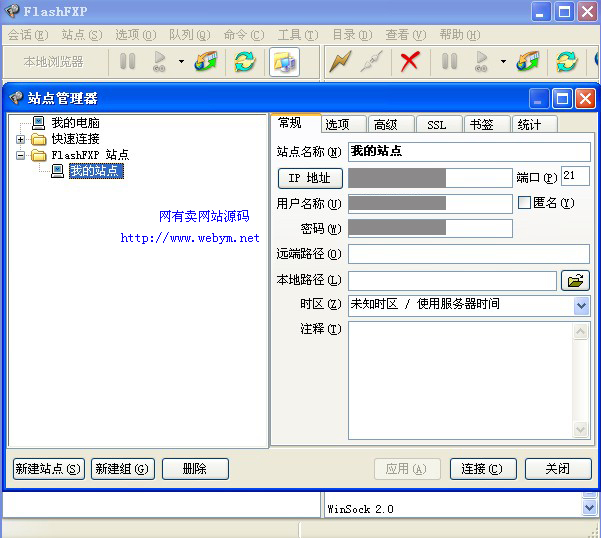
Task: Click the 新建组 button
Action: [123, 469]
